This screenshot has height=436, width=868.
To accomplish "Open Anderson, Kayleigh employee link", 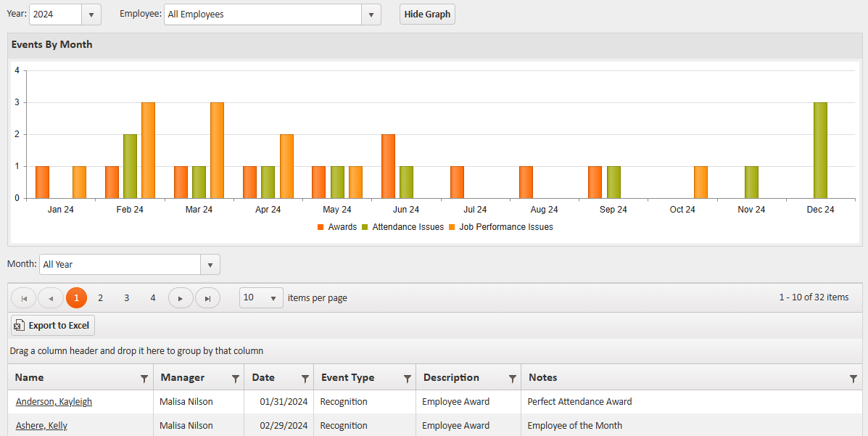I will [x=54, y=402].
